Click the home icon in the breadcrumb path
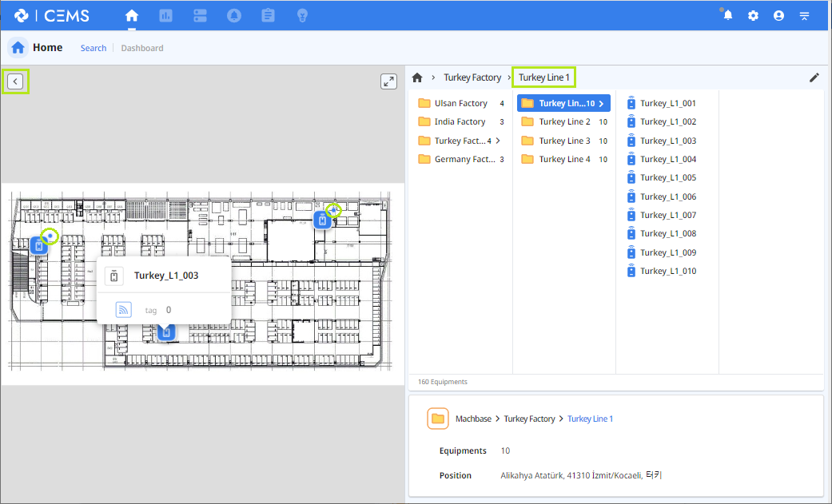The image size is (832, 504). coord(416,77)
